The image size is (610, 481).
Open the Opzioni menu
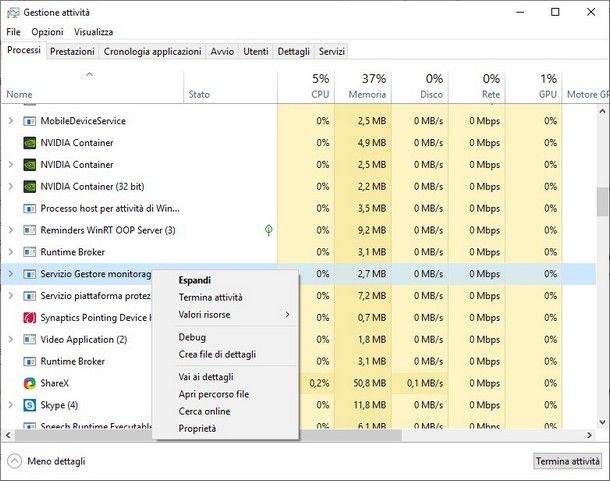click(x=47, y=32)
